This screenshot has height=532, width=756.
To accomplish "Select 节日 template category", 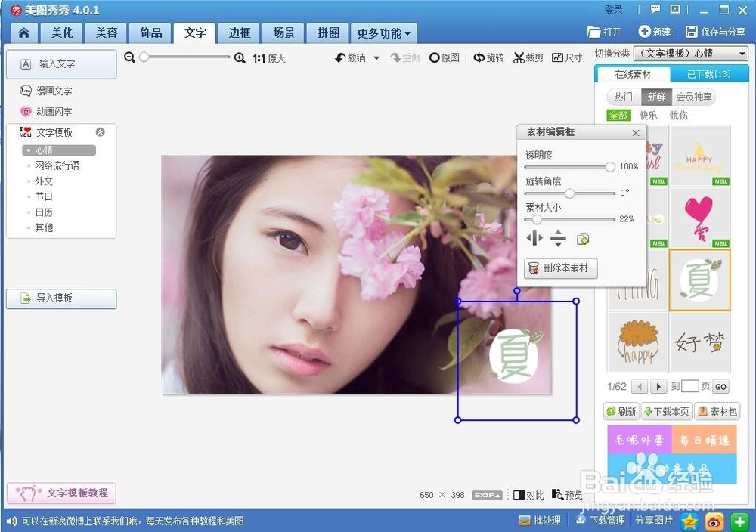I will pos(43,196).
